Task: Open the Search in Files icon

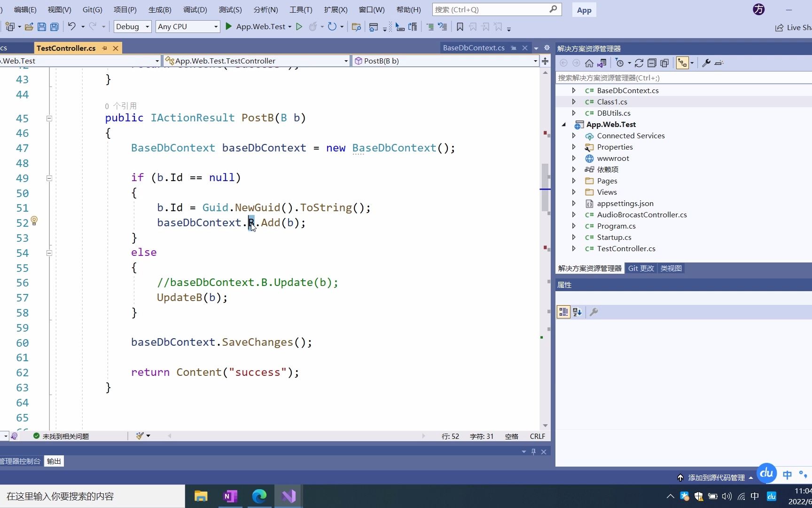Action: [x=356, y=27]
